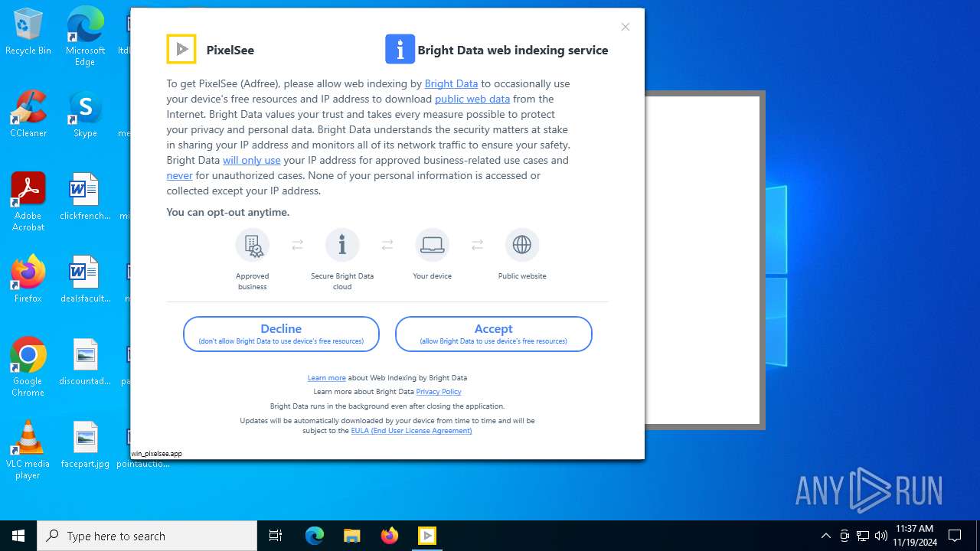The width and height of the screenshot is (980, 551).
Task: Click the Bright Data info logo icon
Action: tap(400, 49)
